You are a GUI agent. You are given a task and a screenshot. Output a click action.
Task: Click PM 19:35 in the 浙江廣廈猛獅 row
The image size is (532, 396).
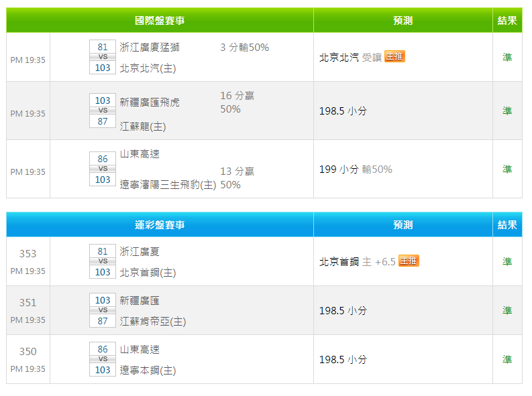(x=28, y=60)
